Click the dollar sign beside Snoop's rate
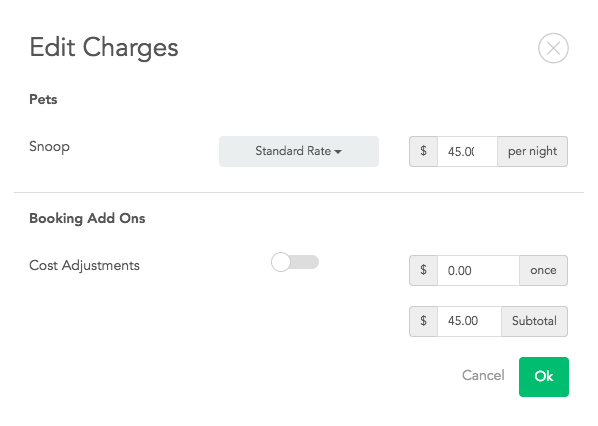Image resolution: width=598 pixels, height=426 pixels. point(423,151)
